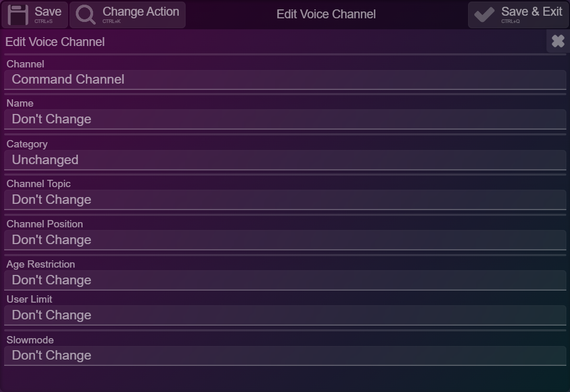
Task: Click the magnifying glass Change Action icon
Action: click(x=85, y=15)
